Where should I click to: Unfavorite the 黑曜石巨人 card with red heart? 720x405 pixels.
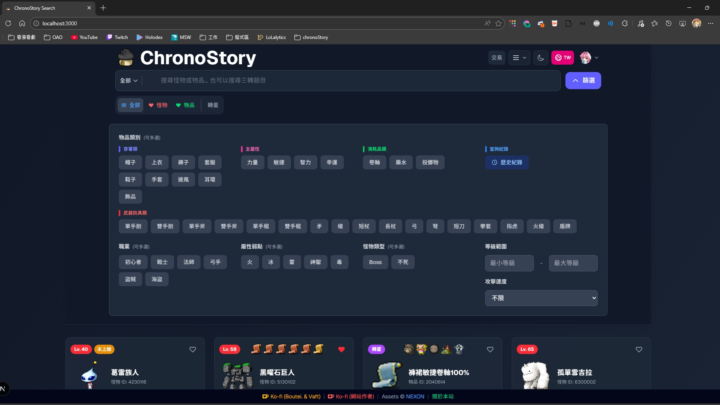tap(341, 350)
